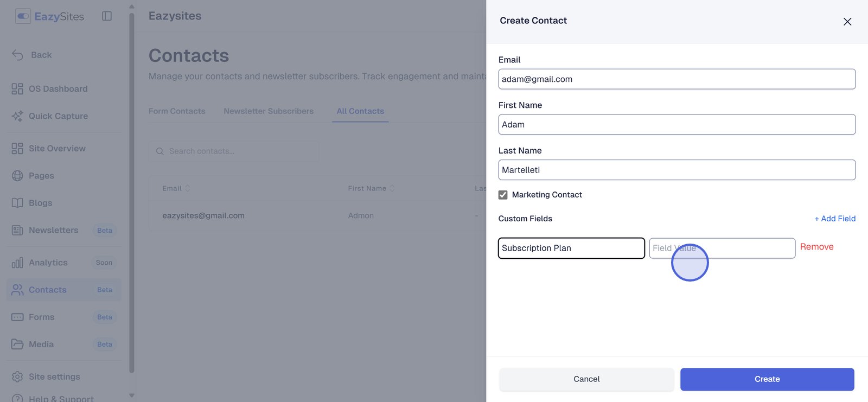Open OS Dashboard from the sidebar icon

[17, 89]
